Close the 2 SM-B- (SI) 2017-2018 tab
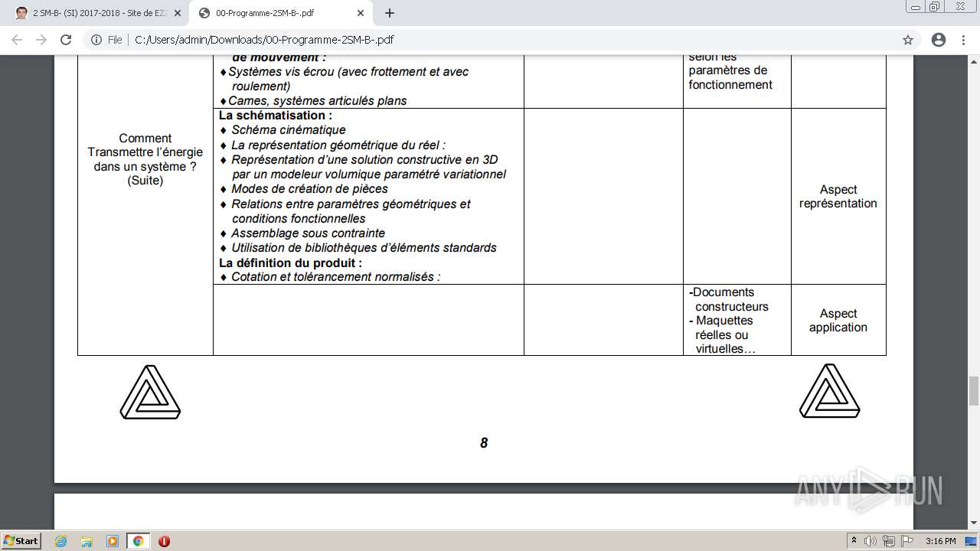The height and width of the screenshot is (551, 980). point(177,13)
